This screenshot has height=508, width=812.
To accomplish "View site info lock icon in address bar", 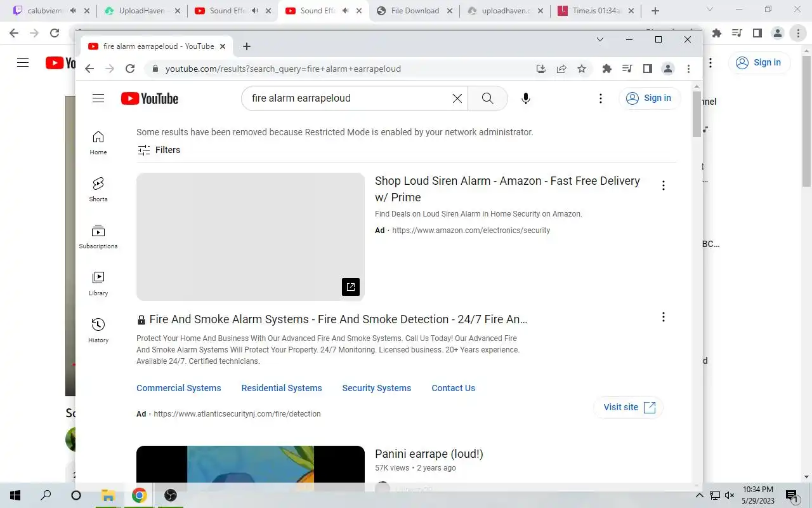I will tap(154, 69).
